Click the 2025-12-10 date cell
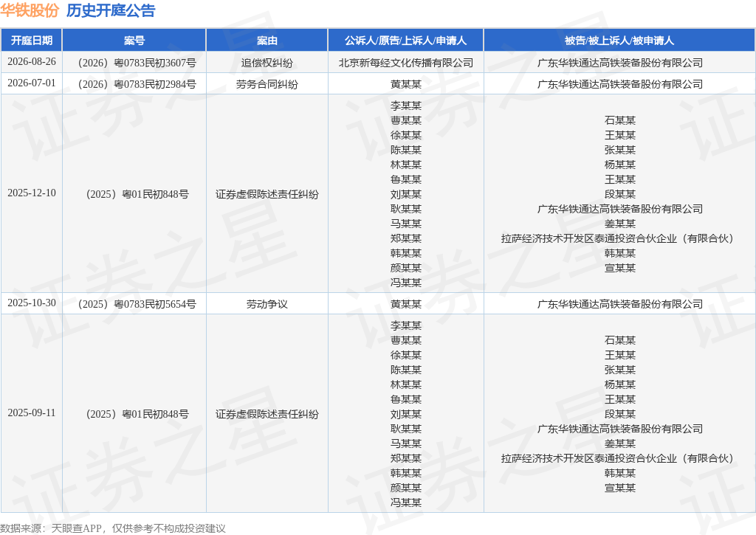Viewport: 756px width, 535px height. (31, 193)
